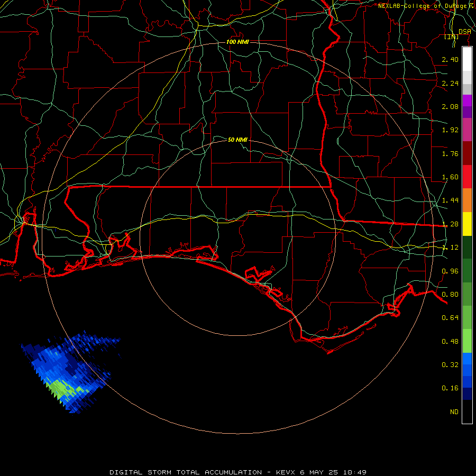Pick the bright red legend swatch near 1.60
This screenshot has width=476, height=476.
click(467, 177)
